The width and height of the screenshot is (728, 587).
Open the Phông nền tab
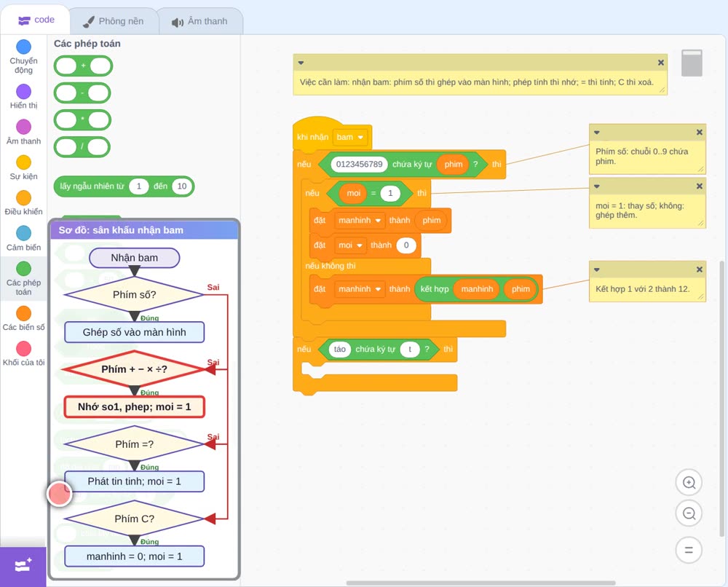[x=114, y=21]
